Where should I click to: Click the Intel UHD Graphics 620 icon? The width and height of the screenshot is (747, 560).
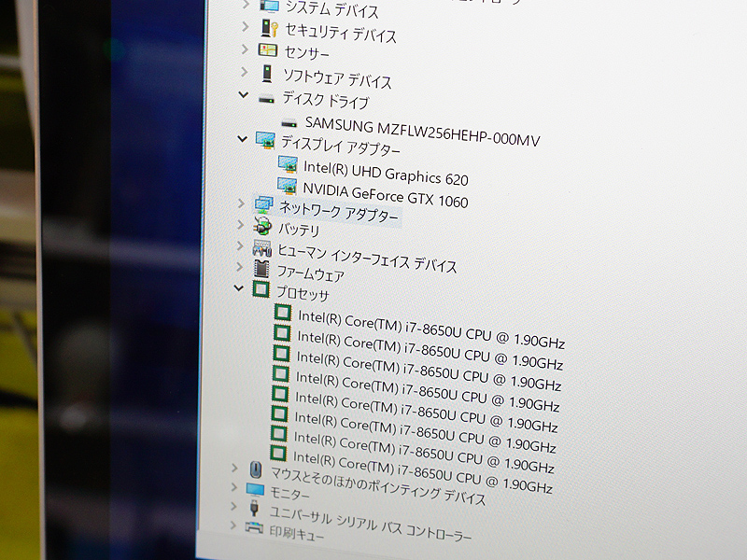click(x=288, y=164)
